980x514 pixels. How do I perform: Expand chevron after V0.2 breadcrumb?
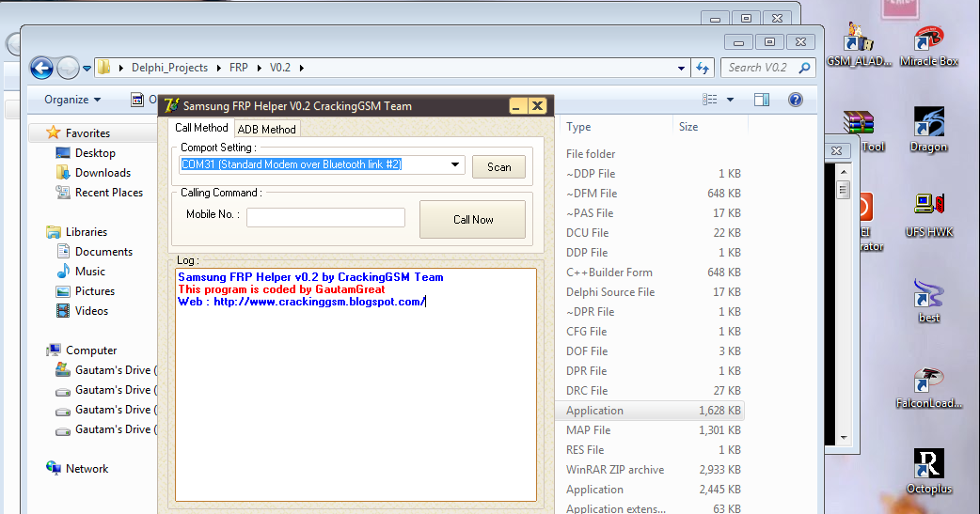click(301, 68)
